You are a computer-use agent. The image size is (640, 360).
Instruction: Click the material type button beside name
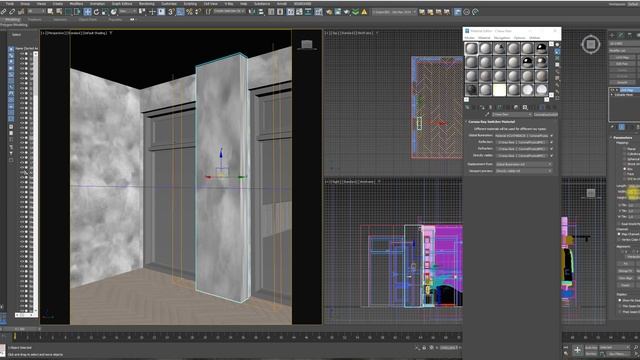click(546, 114)
